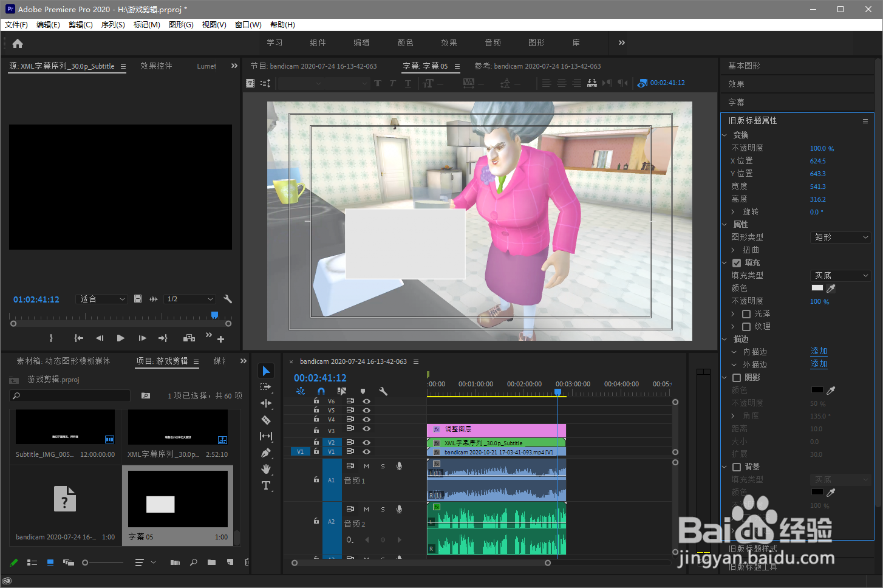Open the 填充类型 实底 dropdown
The height and width of the screenshot is (588, 883).
point(841,276)
